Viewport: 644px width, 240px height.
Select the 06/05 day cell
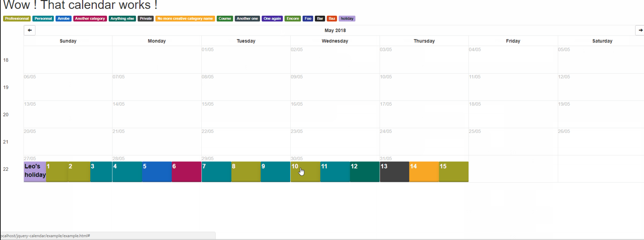pos(68,87)
